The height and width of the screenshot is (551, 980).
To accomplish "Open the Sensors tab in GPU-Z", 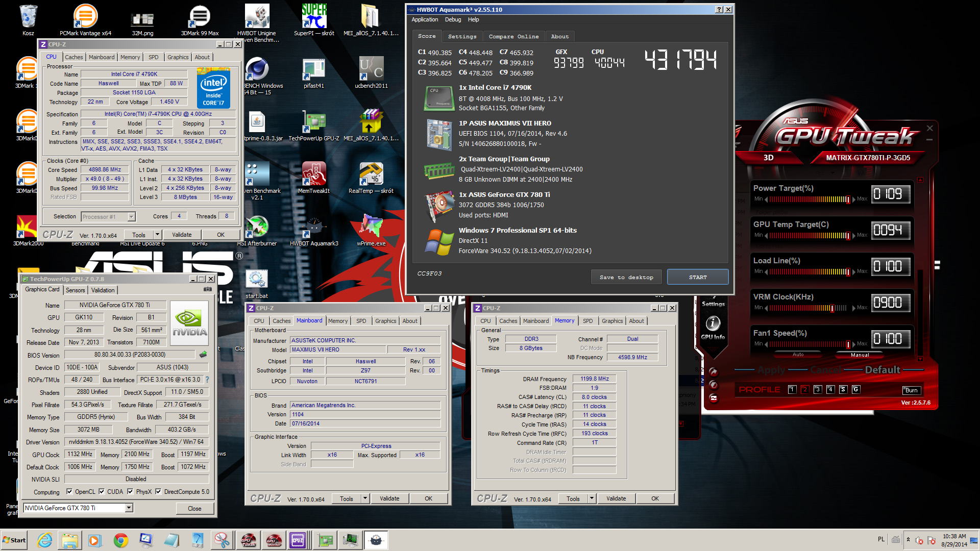I will click(76, 290).
